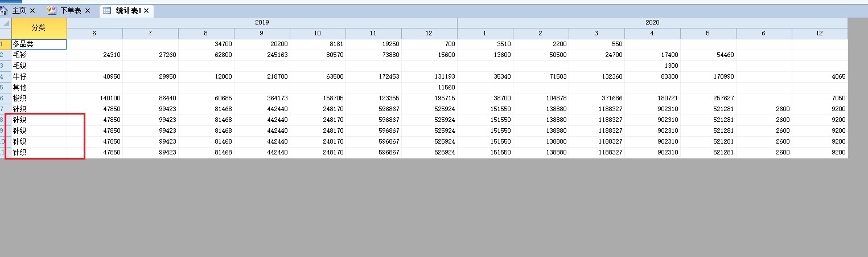Click the cell with value 8181
The image size is (868, 257).
[318, 44]
